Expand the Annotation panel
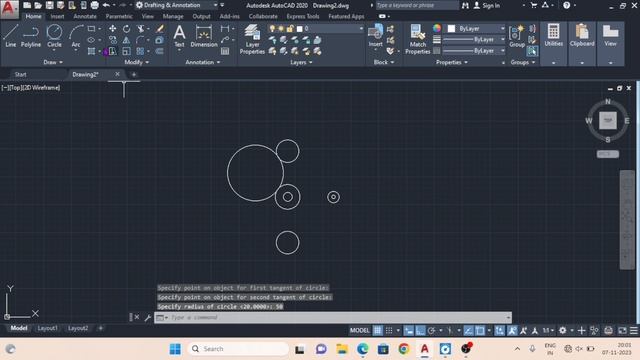The width and height of the screenshot is (640, 360). coord(203,62)
